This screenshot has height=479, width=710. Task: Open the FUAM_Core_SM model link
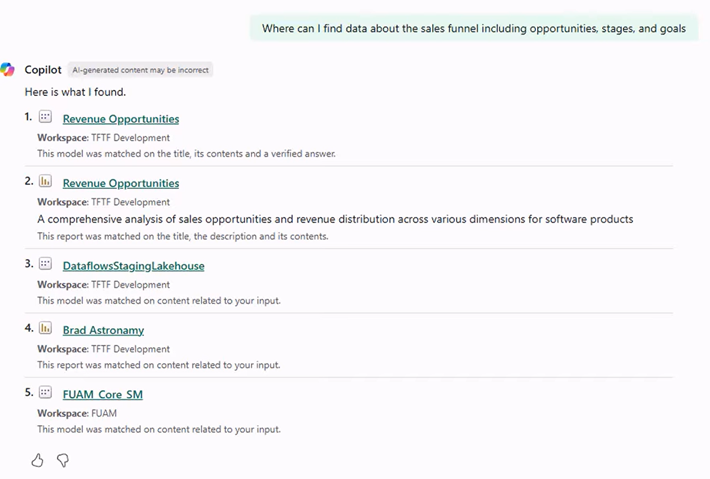102,394
